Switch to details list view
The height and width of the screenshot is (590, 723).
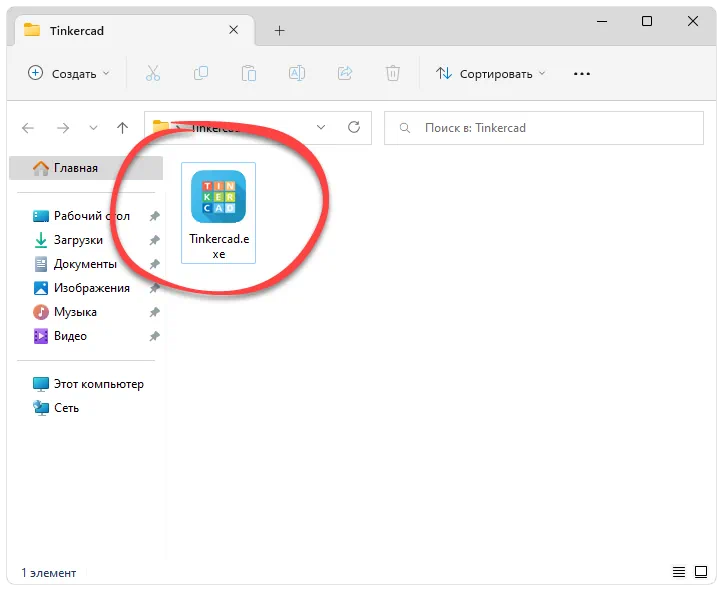(x=679, y=572)
